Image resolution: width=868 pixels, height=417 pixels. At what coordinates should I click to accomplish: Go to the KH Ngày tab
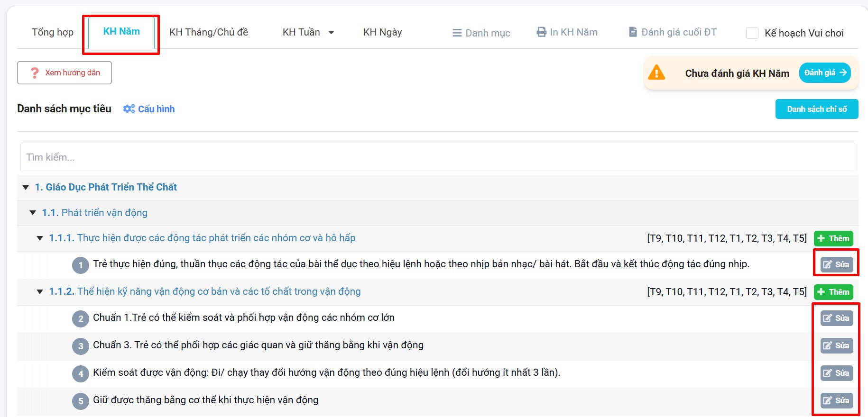click(x=382, y=32)
